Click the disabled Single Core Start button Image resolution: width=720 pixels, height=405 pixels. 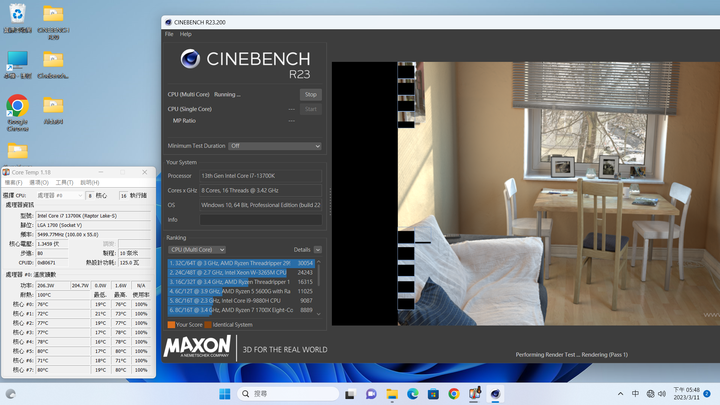(x=311, y=109)
